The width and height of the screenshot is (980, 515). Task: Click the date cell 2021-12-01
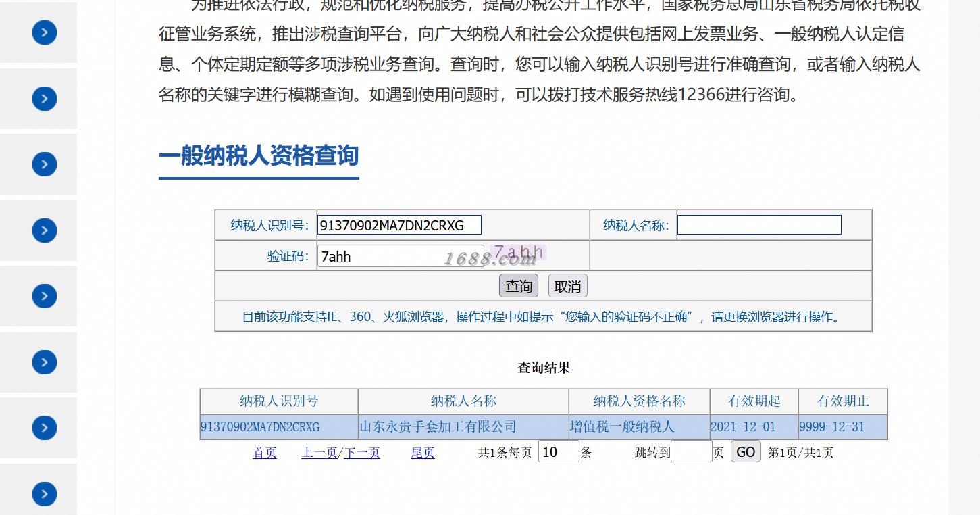(x=754, y=427)
